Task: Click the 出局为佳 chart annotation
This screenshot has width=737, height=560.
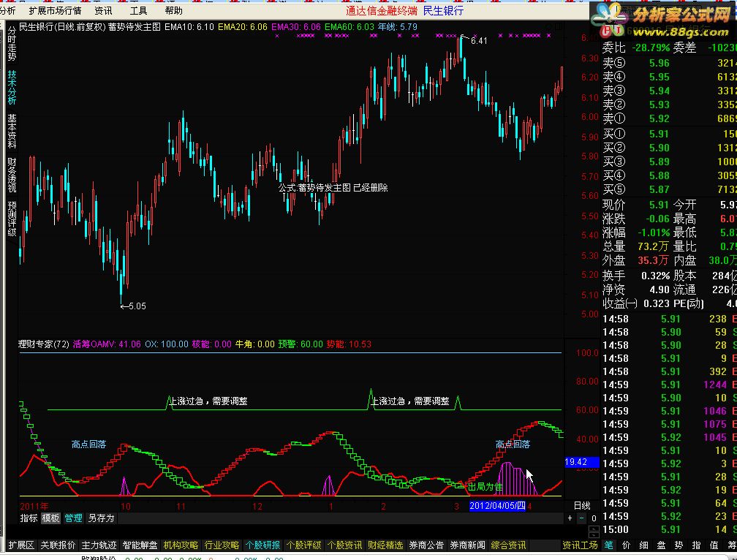Action: coord(485,487)
